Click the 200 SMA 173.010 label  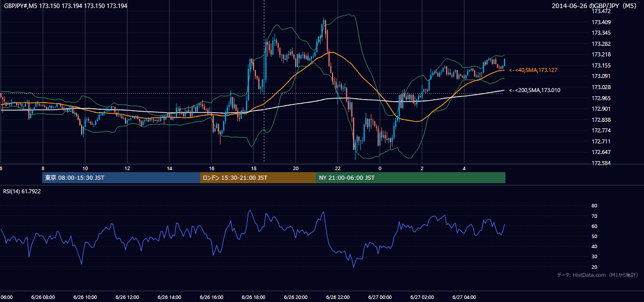534,90
